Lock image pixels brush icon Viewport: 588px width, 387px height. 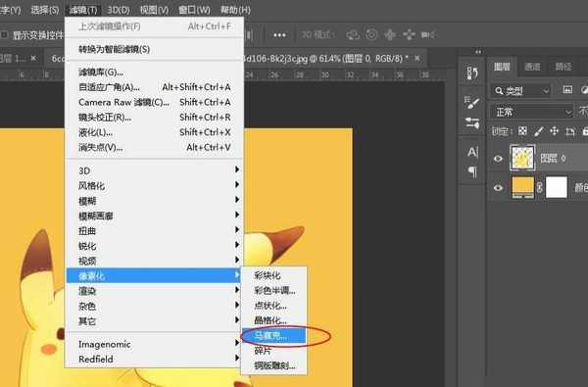coord(538,131)
